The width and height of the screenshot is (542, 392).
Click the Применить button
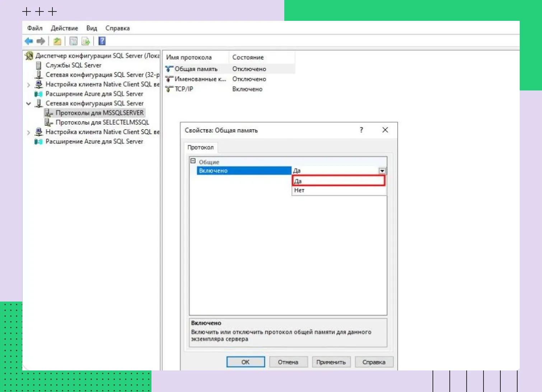click(x=331, y=362)
